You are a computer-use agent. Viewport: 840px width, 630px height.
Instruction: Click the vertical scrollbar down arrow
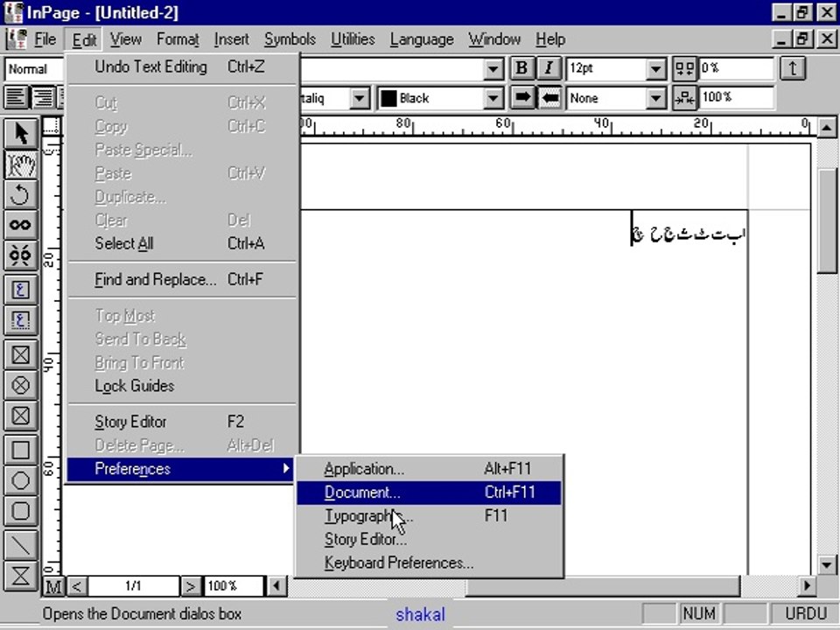click(x=827, y=564)
